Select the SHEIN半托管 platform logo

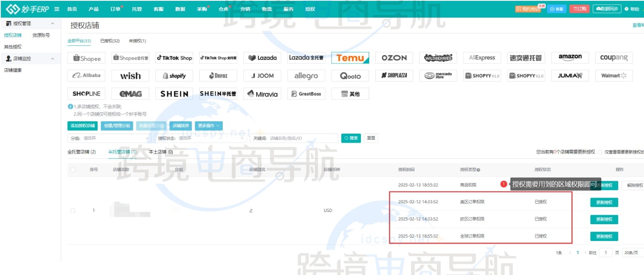(218, 94)
